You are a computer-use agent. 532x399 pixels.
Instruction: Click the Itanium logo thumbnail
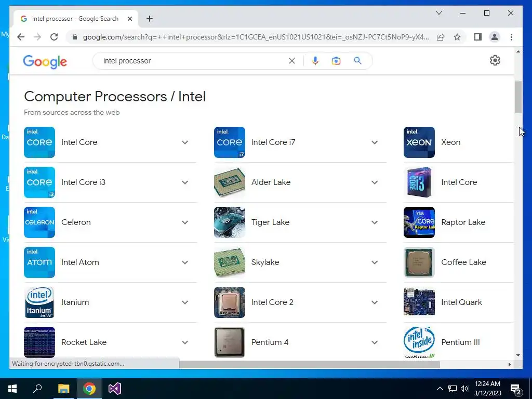pyautogui.click(x=39, y=302)
